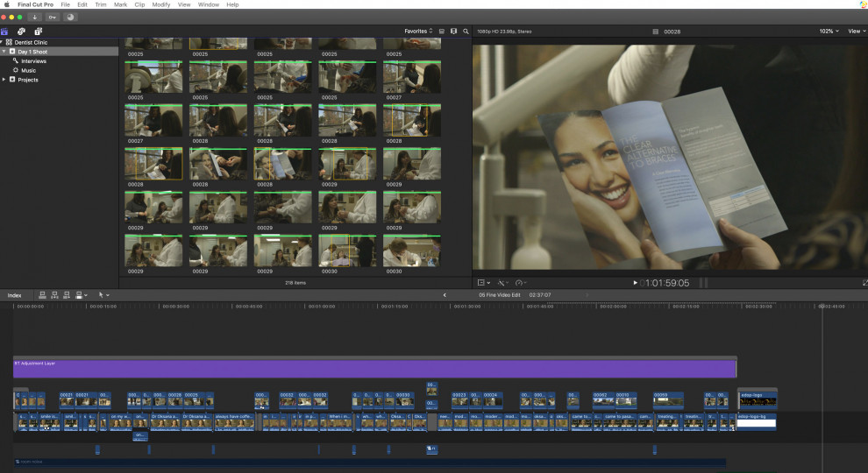Open the Titles and Generators sidebar
The height and width of the screenshot is (473, 868).
click(39, 32)
